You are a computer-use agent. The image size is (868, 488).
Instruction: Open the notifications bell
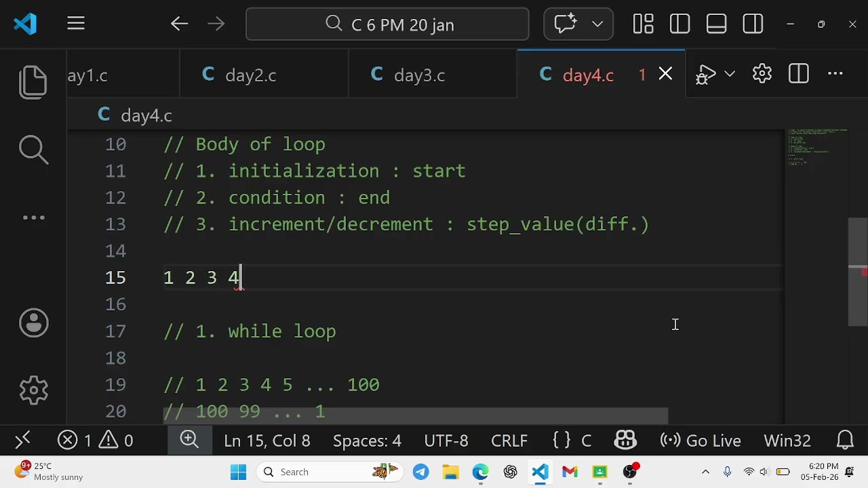[x=845, y=441]
